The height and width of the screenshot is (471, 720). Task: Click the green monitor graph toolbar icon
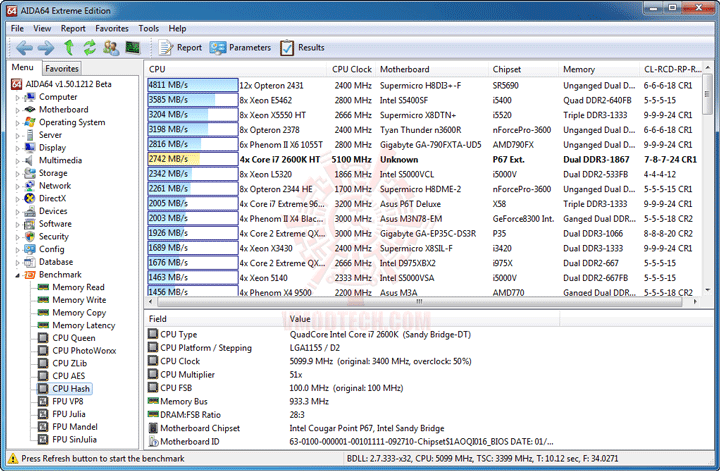133,47
